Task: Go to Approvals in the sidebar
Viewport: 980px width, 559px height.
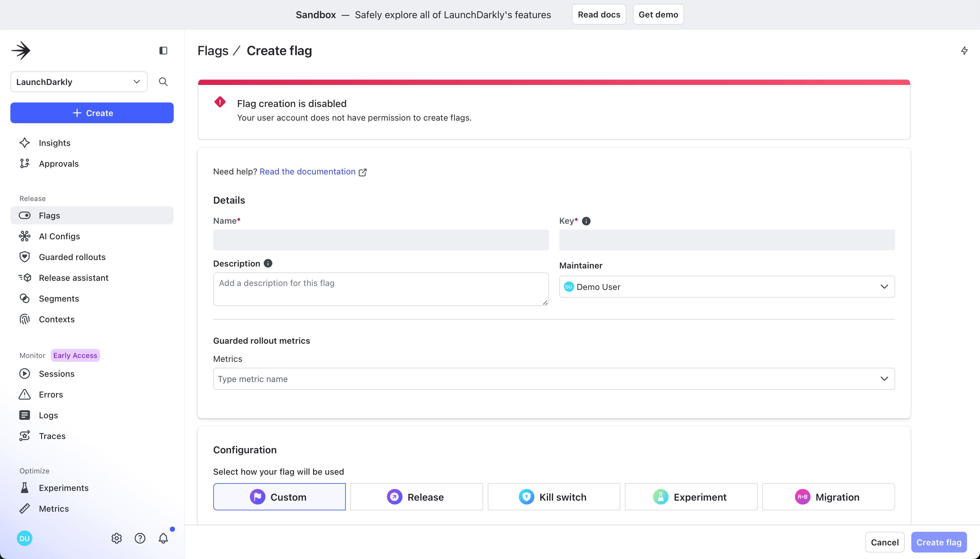Action: (92, 163)
